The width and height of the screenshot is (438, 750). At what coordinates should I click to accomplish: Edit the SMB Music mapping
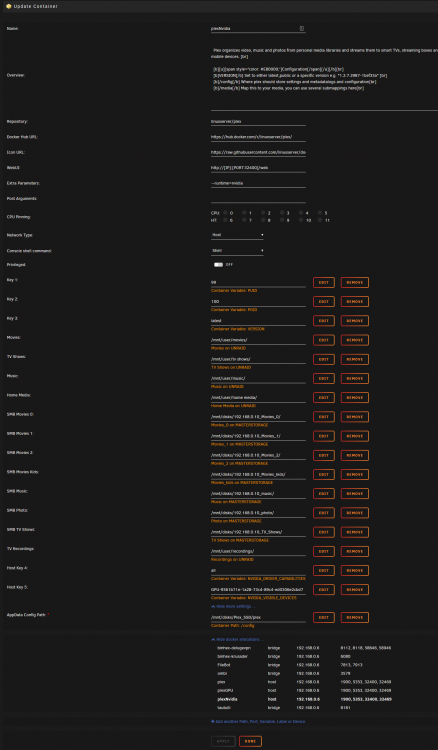[x=324, y=494]
